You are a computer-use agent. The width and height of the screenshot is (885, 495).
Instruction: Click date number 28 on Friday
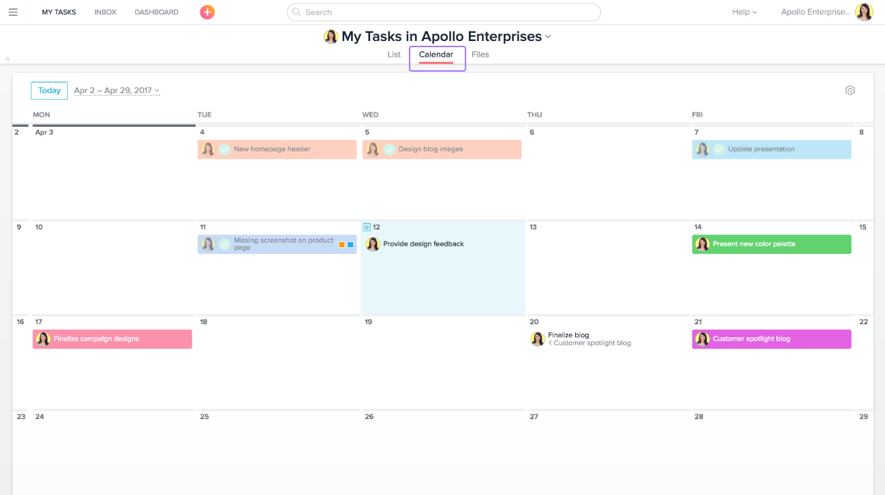699,417
